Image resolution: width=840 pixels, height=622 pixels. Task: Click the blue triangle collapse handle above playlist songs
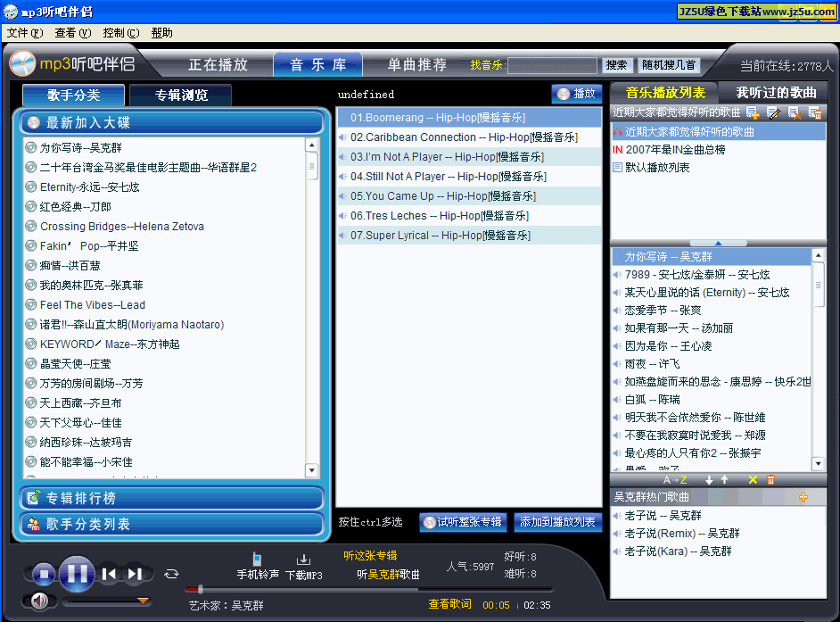click(x=718, y=244)
